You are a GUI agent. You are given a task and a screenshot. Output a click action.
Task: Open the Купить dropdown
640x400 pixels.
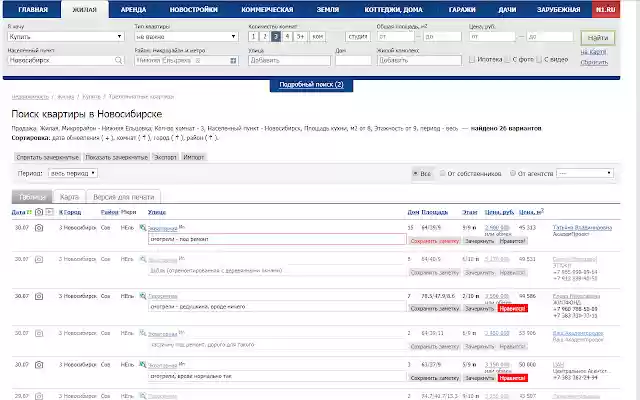66,36
